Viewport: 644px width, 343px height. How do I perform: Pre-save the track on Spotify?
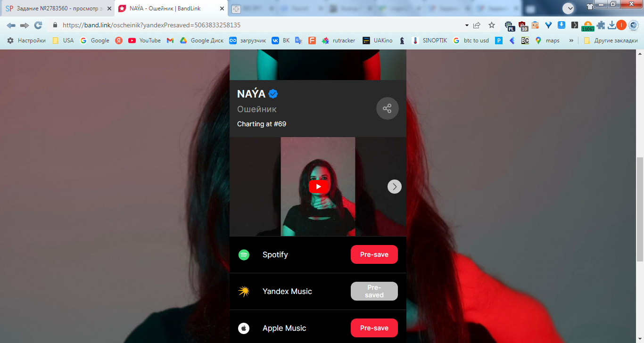coord(374,254)
